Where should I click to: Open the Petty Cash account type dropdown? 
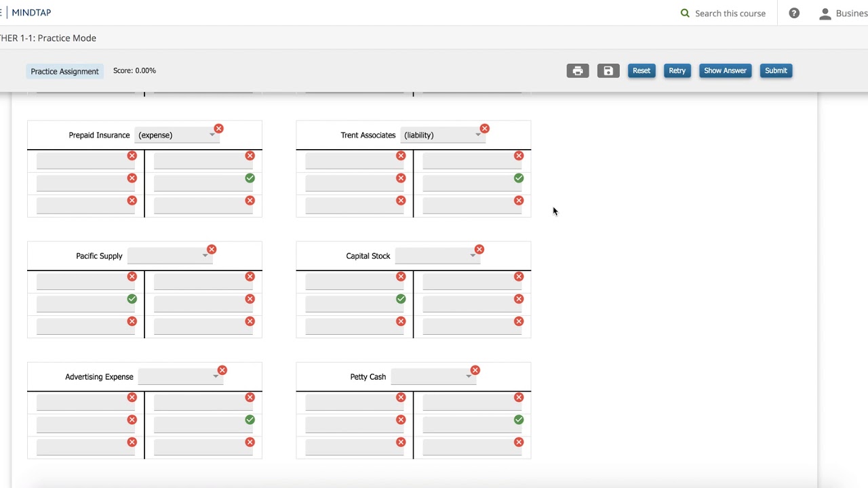(432, 377)
